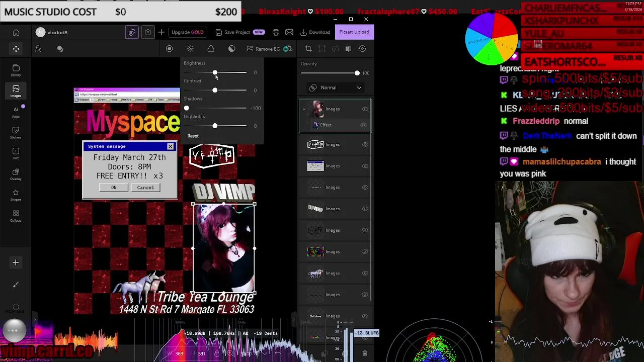The image size is (644, 362).
Task: Click the Opacity slider handle
Action: click(x=357, y=73)
